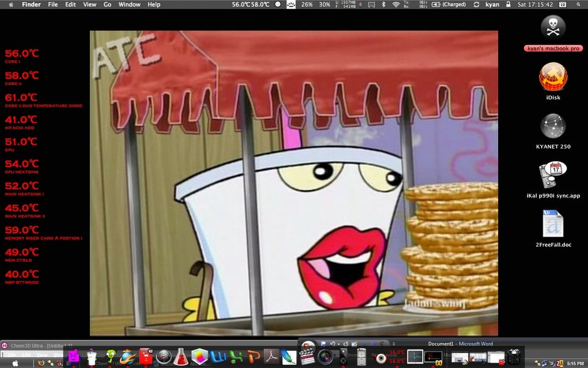Open the Finder menu
This screenshot has width=588, height=368.
(31, 4)
